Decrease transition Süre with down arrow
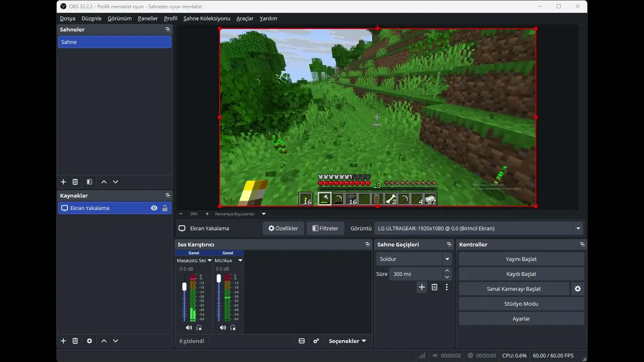This screenshot has height=362, width=644. [447, 277]
